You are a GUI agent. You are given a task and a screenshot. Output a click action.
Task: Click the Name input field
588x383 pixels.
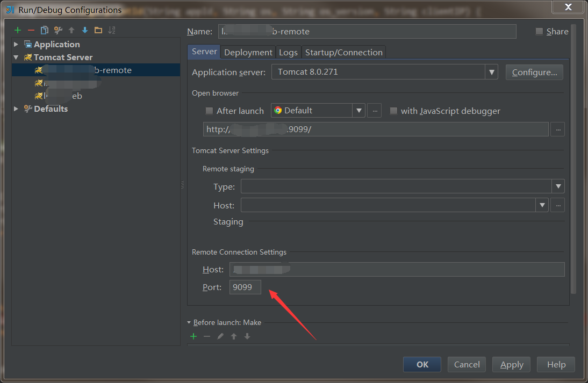(367, 32)
